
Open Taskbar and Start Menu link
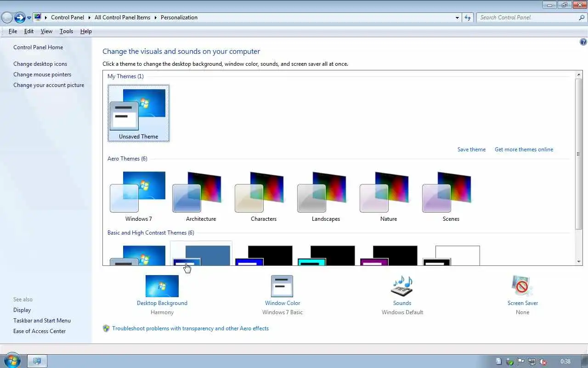pyautogui.click(x=42, y=321)
